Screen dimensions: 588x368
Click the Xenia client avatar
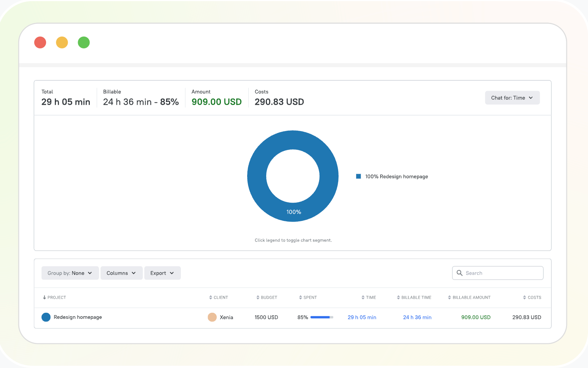212,317
